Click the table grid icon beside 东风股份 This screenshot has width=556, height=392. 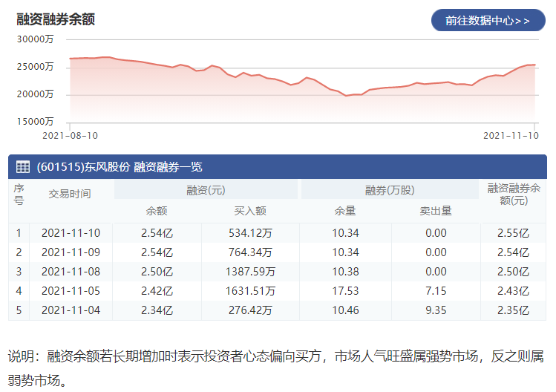[x=23, y=167]
